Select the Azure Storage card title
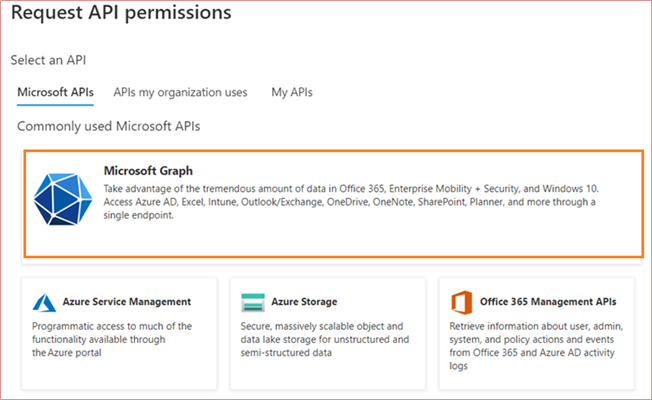Image resolution: width=652 pixels, height=400 pixels. pos(304,302)
